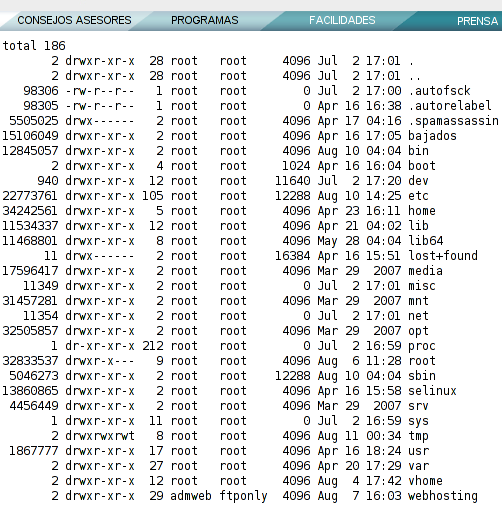Click the admweb owner text
The image size is (502, 528).
coord(191,496)
